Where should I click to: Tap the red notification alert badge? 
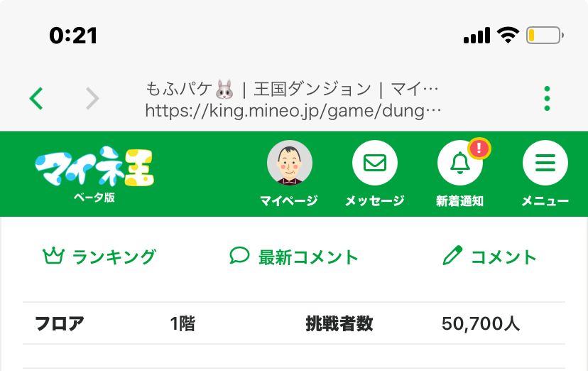pyautogui.click(x=479, y=149)
